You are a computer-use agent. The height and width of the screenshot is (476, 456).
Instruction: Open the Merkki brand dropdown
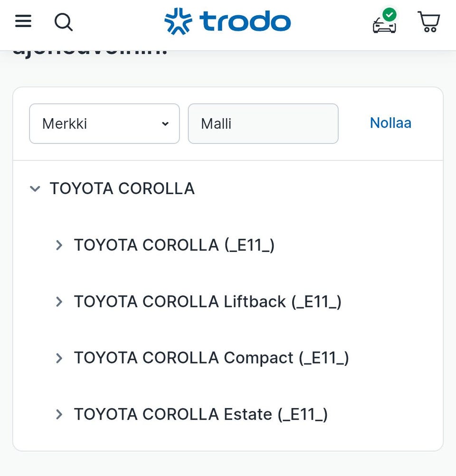pos(104,124)
